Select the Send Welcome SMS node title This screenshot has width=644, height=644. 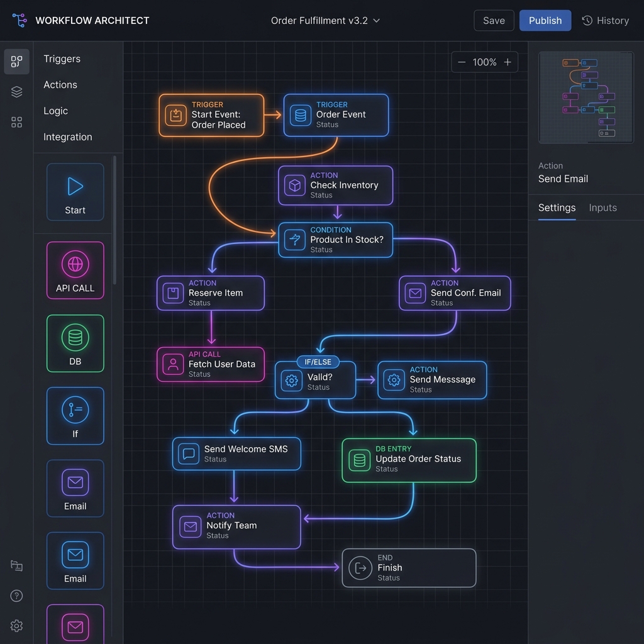[x=246, y=449]
